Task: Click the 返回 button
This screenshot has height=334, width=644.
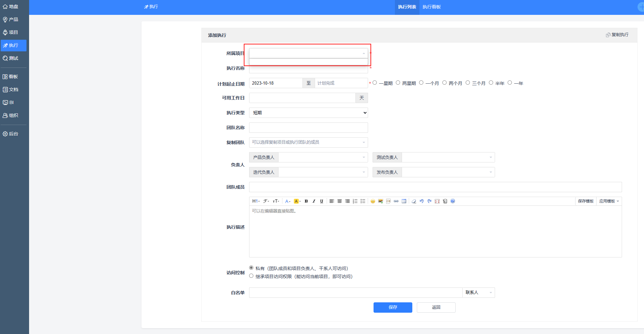Action: click(436, 307)
